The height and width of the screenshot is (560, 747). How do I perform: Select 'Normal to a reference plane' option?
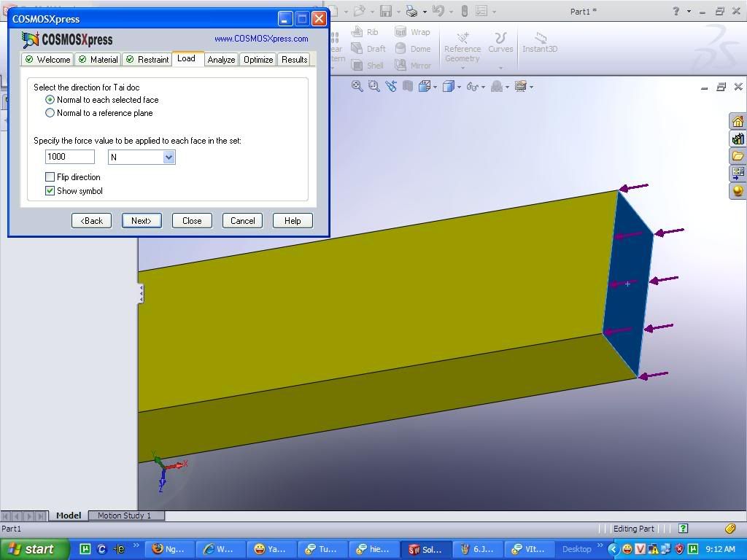[50, 113]
